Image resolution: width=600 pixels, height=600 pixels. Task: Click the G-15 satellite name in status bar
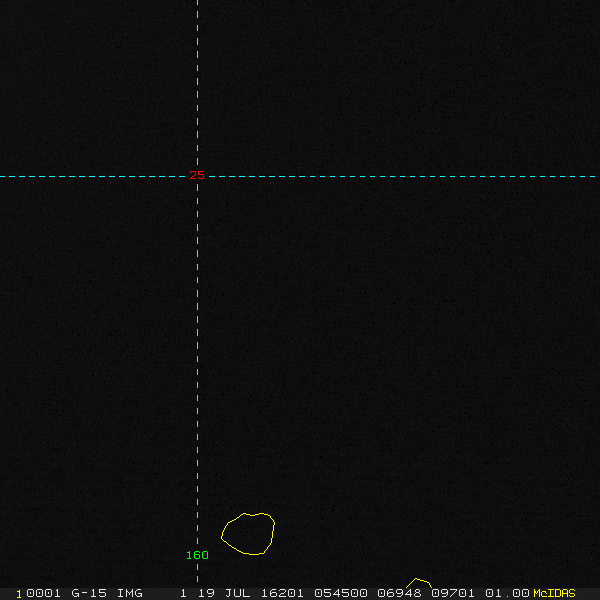click(x=89, y=593)
